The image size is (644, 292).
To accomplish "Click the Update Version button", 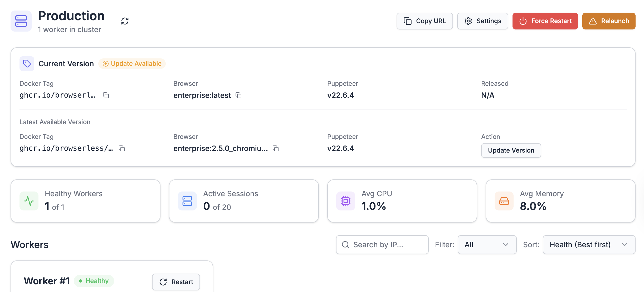I will [511, 150].
